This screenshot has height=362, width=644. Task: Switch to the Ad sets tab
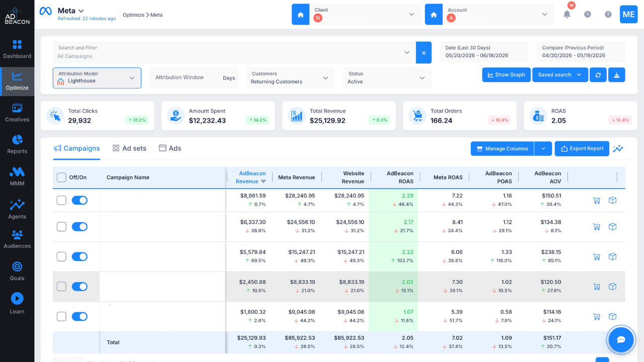[129, 148]
